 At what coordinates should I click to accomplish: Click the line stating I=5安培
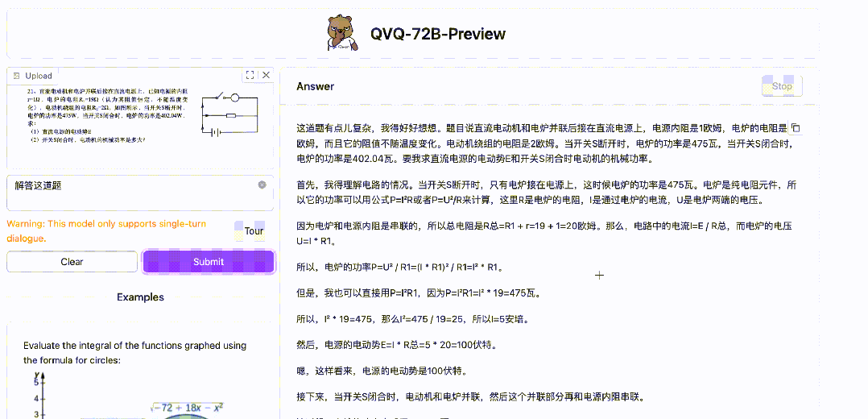pos(412,319)
